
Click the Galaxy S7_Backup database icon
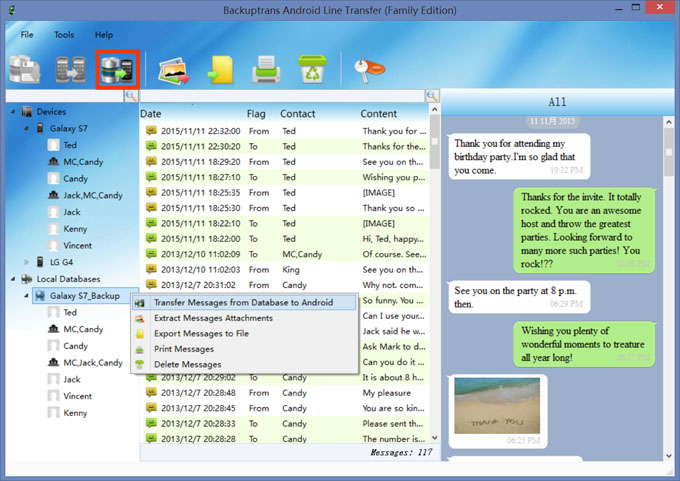40,296
